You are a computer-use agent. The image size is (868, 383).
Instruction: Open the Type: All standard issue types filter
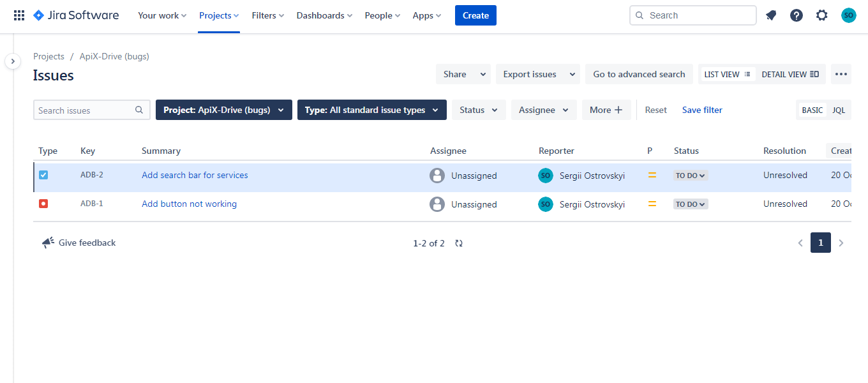click(x=372, y=110)
